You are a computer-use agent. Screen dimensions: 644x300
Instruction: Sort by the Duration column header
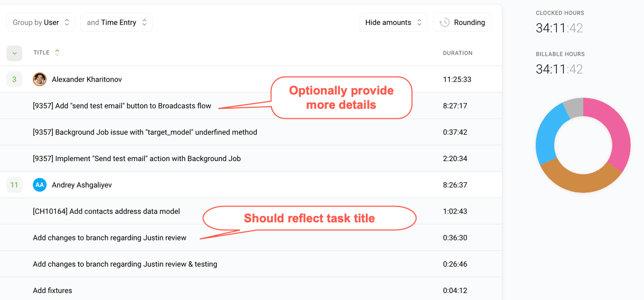(x=457, y=53)
